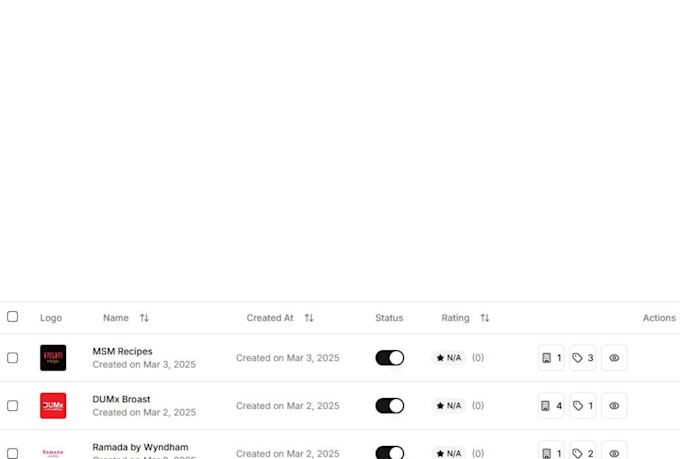The height and width of the screenshot is (459, 680).
Task: Toggle status switch for MSM Recipes
Action: coord(389,358)
